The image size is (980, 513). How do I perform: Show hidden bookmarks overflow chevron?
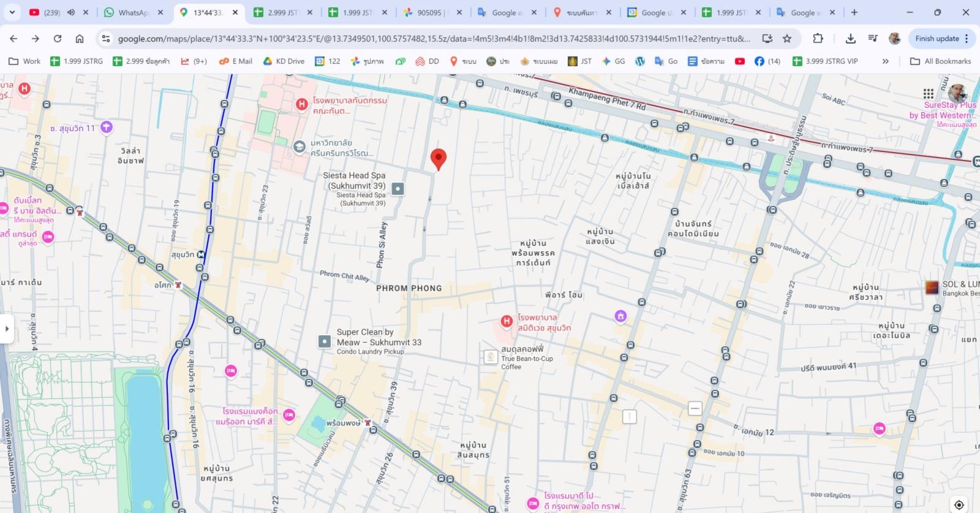tap(885, 61)
